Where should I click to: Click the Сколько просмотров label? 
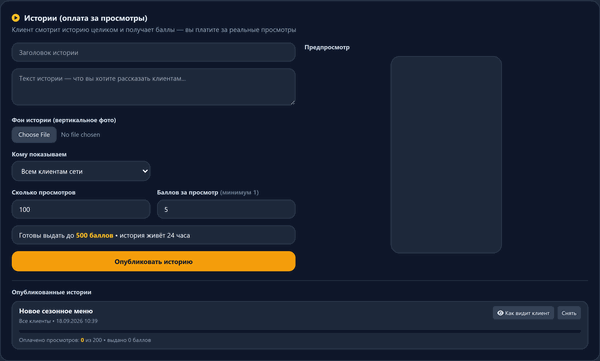click(x=44, y=193)
